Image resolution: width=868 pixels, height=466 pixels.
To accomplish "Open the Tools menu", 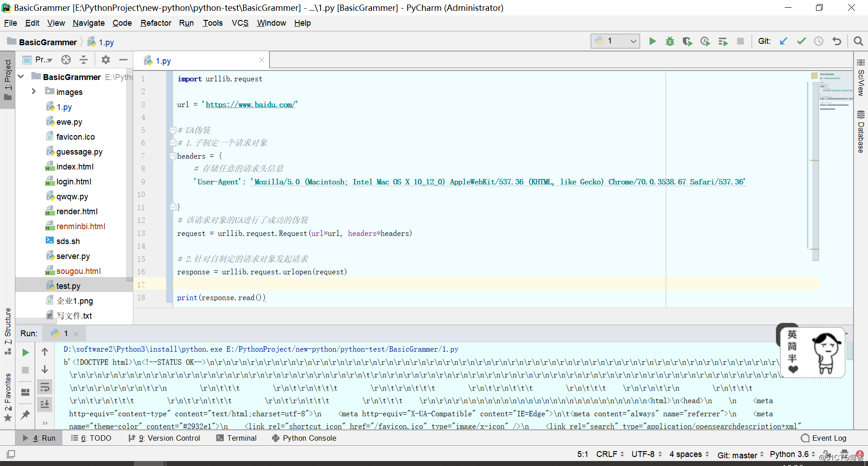I will coord(212,23).
